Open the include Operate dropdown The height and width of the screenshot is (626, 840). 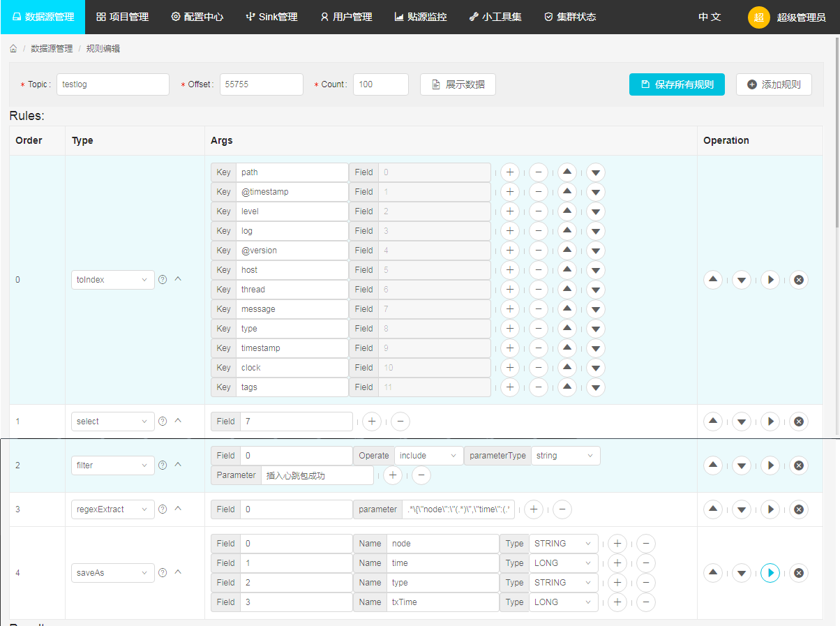point(429,456)
